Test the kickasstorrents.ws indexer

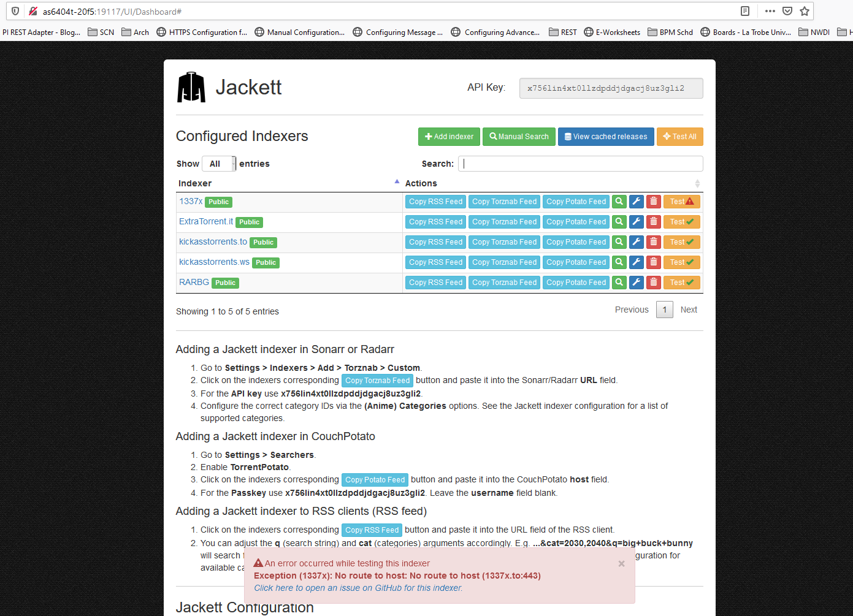[681, 262]
